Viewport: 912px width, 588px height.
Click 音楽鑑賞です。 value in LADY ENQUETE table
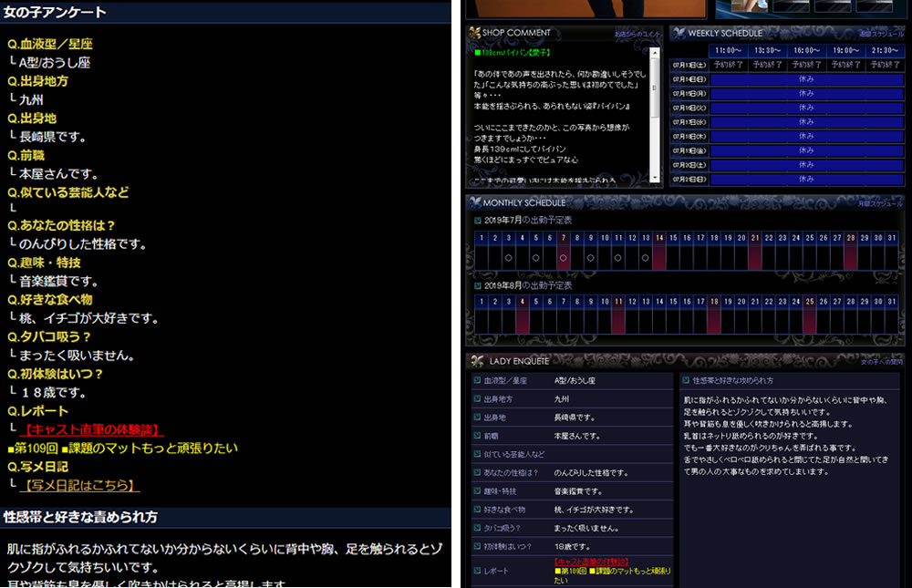(x=578, y=490)
